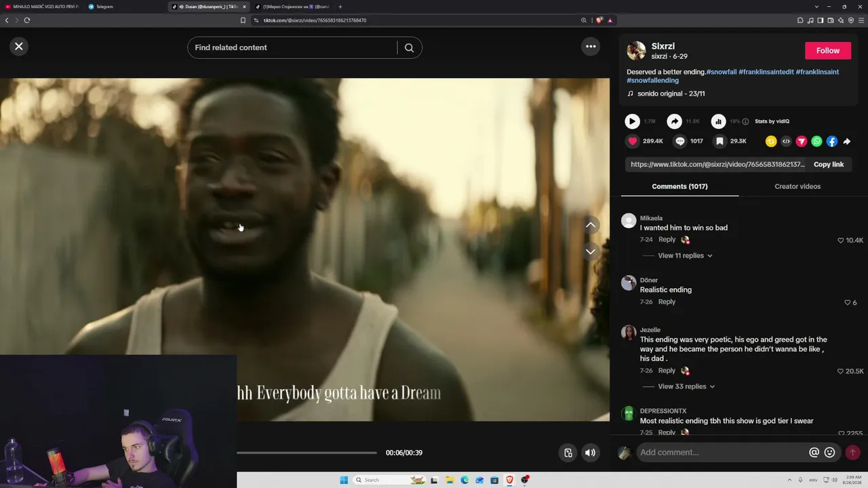Like the video with the heart
The width and height of the screenshot is (868, 488).
pyautogui.click(x=633, y=141)
